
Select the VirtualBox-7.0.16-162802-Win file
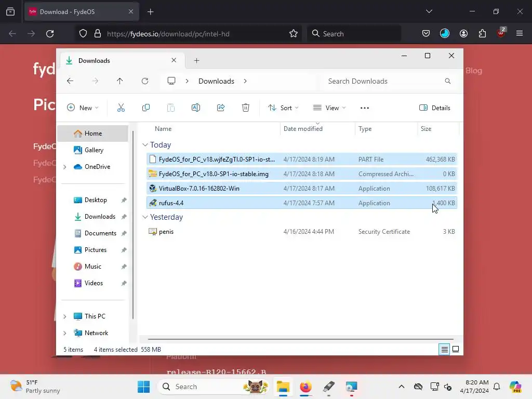point(302,188)
